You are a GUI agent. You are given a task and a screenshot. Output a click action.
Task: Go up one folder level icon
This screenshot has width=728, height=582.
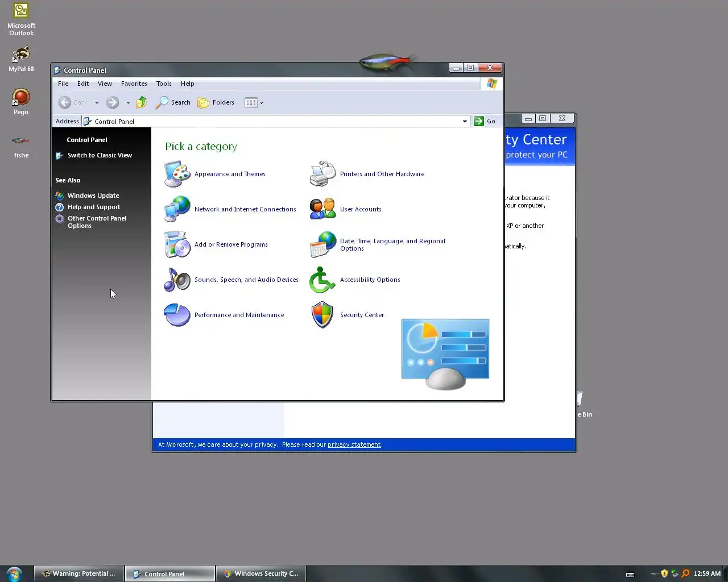(142, 102)
